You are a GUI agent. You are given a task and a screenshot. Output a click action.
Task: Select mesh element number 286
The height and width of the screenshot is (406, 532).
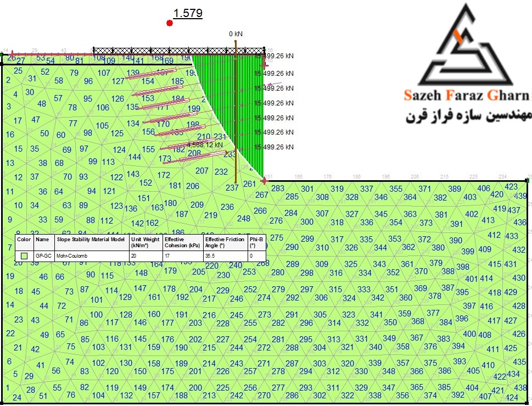coord(292,396)
